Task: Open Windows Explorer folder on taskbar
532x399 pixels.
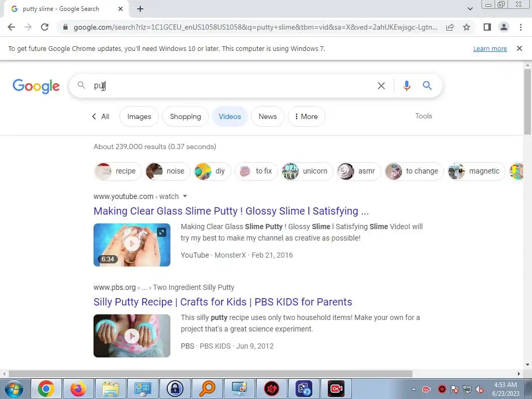Action: coord(111,389)
